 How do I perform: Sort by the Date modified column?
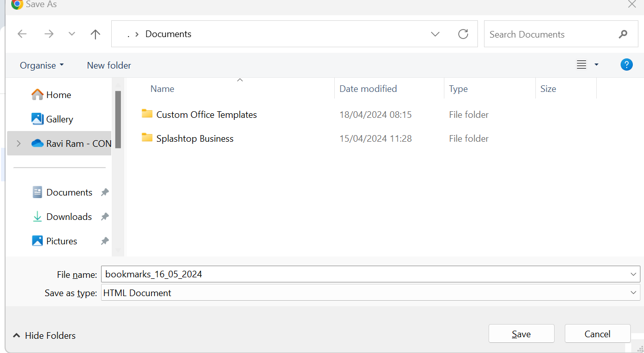368,89
